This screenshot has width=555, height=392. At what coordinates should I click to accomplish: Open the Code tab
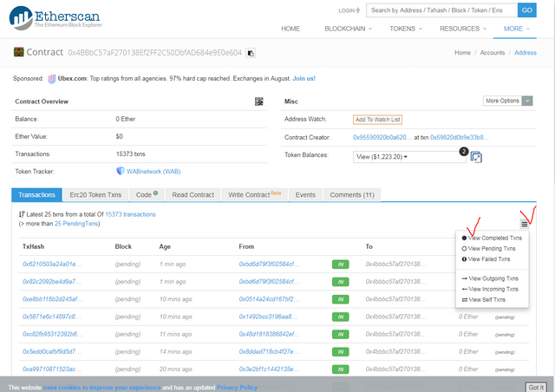point(147,195)
